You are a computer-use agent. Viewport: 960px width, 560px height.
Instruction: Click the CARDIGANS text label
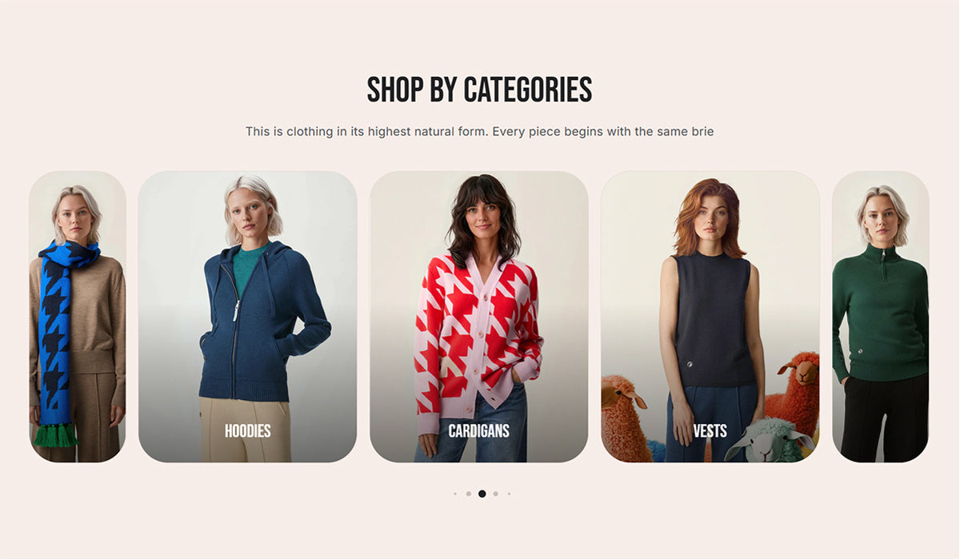[478, 431]
